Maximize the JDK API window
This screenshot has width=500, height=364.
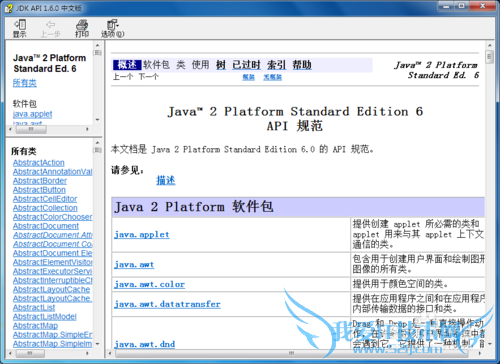click(x=461, y=6)
